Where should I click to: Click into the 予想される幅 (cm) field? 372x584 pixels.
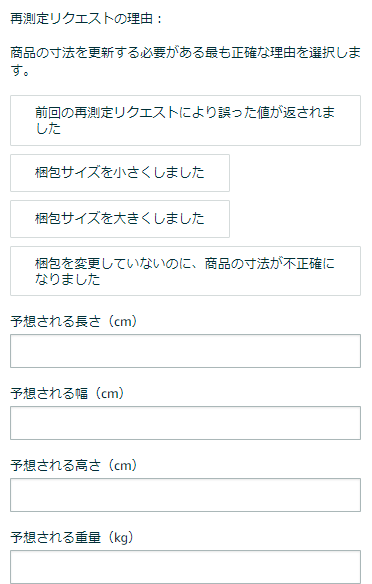(185, 423)
